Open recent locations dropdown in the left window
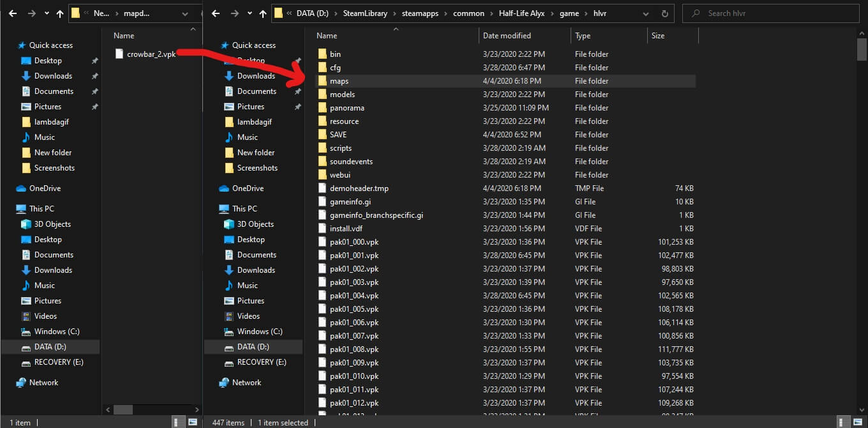This screenshot has width=868, height=428. [47, 13]
